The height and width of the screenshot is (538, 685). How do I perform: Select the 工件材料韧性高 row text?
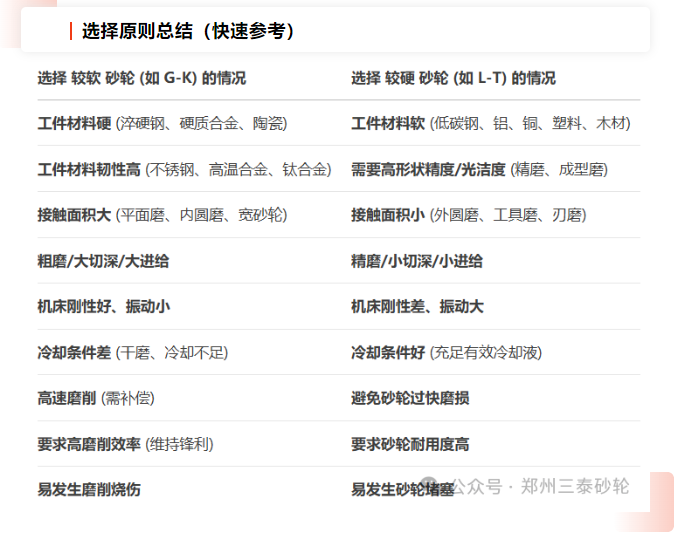[184, 170]
